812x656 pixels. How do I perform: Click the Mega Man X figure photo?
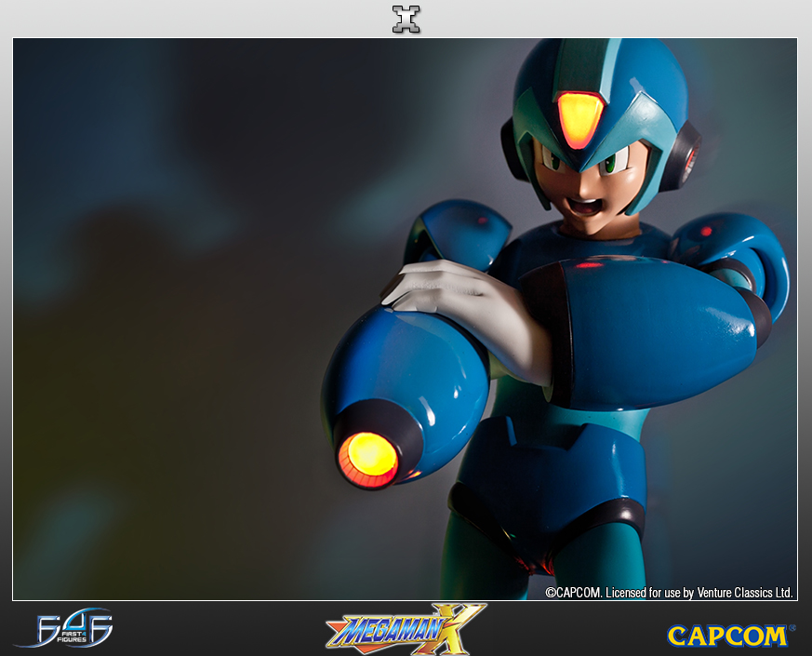(x=405, y=319)
